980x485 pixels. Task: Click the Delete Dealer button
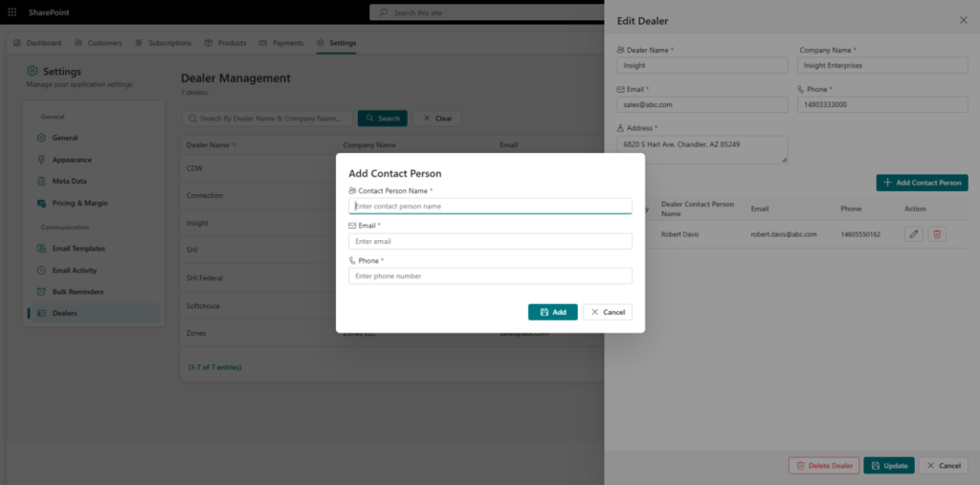point(823,466)
